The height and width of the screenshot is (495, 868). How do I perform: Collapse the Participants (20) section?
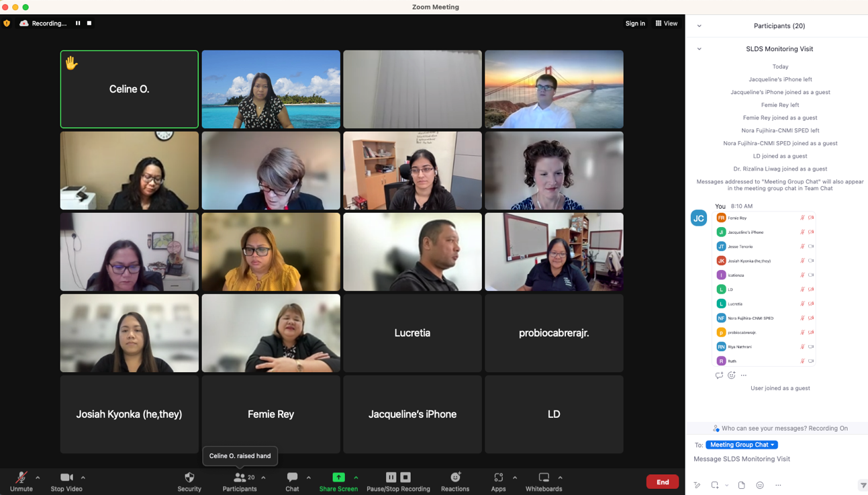(x=700, y=26)
